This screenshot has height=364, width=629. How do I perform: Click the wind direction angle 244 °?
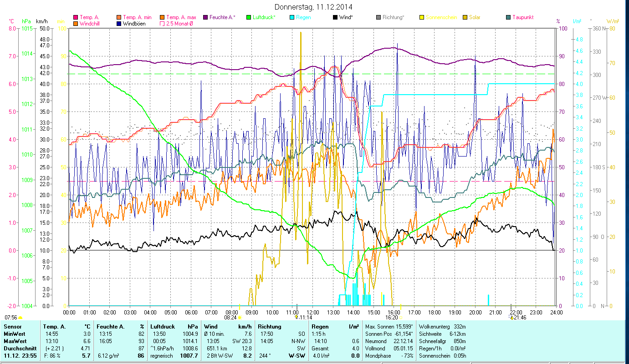[266, 356]
